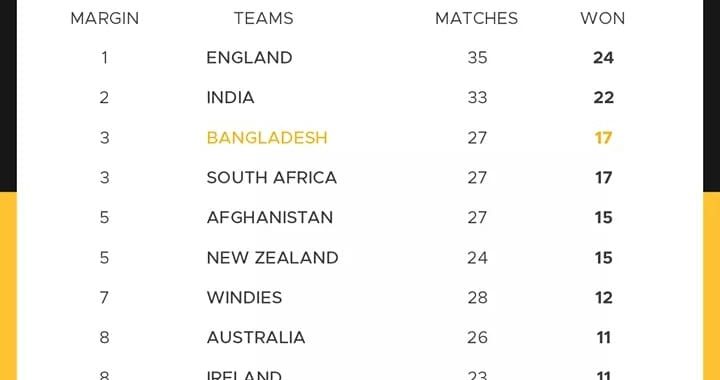Select the NEW ZEALAND team name

coord(273,257)
